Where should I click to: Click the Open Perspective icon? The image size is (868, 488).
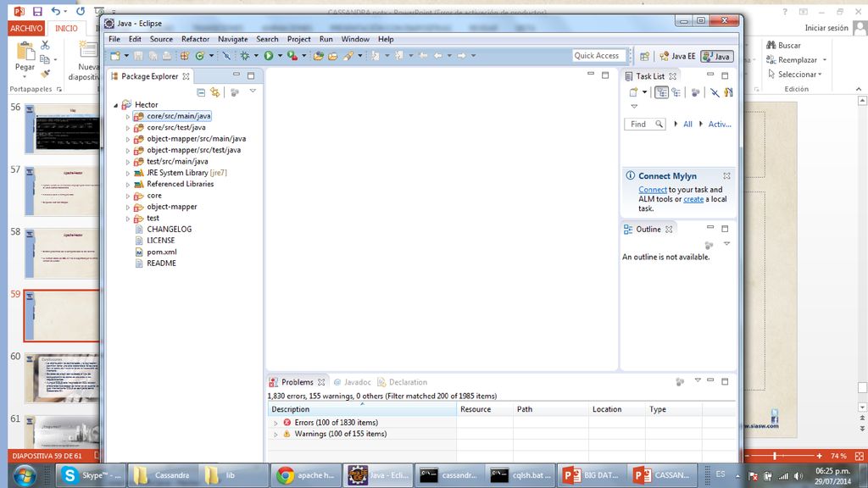(644, 57)
